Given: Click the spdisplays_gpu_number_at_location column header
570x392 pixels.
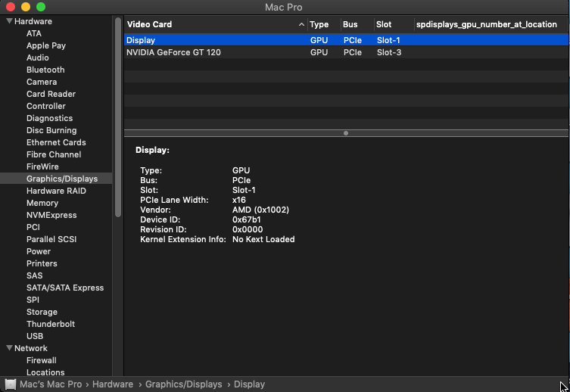Looking at the screenshot, I should coord(486,24).
